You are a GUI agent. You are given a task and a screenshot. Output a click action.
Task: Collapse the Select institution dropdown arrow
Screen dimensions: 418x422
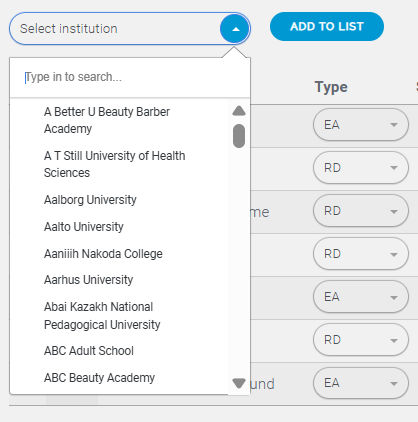click(x=235, y=29)
